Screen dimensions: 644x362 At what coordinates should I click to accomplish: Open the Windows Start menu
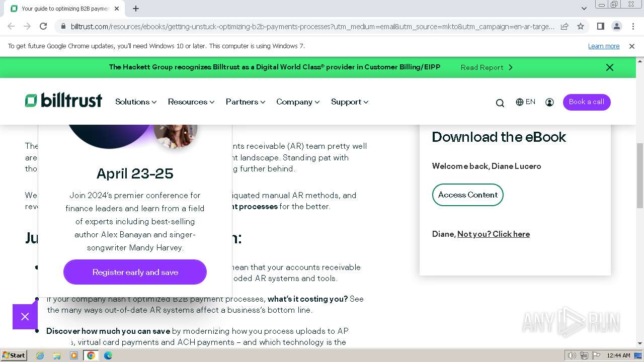click(x=14, y=355)
